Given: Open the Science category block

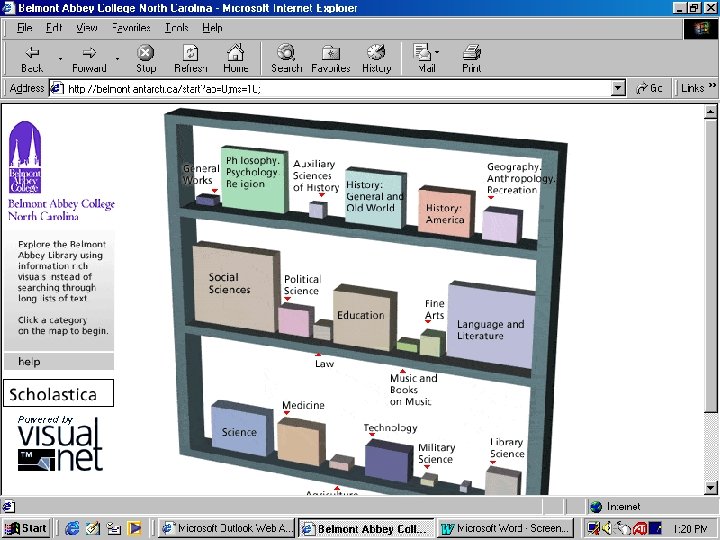Looking at the screenshot, I should (242, 429).
